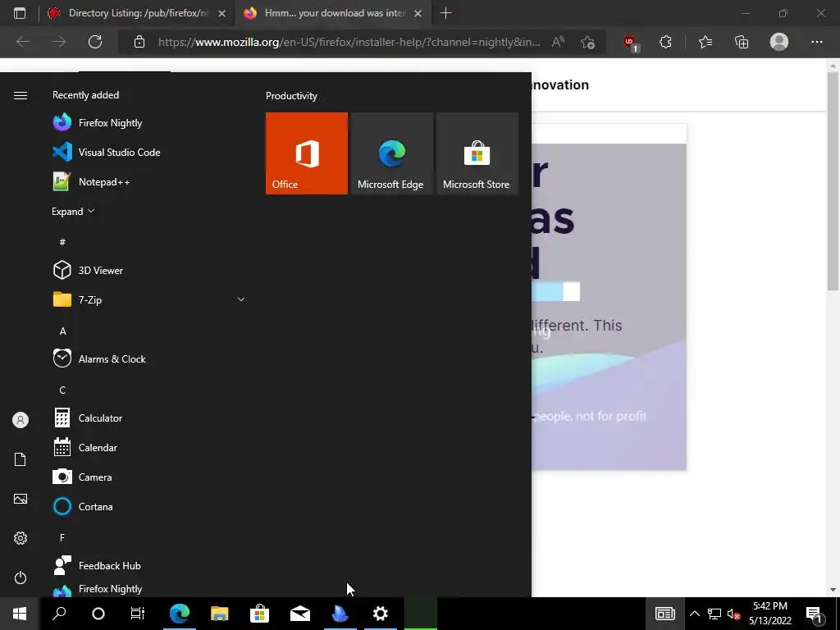Click the page vertical scrollbar

[x=833, y=182]
